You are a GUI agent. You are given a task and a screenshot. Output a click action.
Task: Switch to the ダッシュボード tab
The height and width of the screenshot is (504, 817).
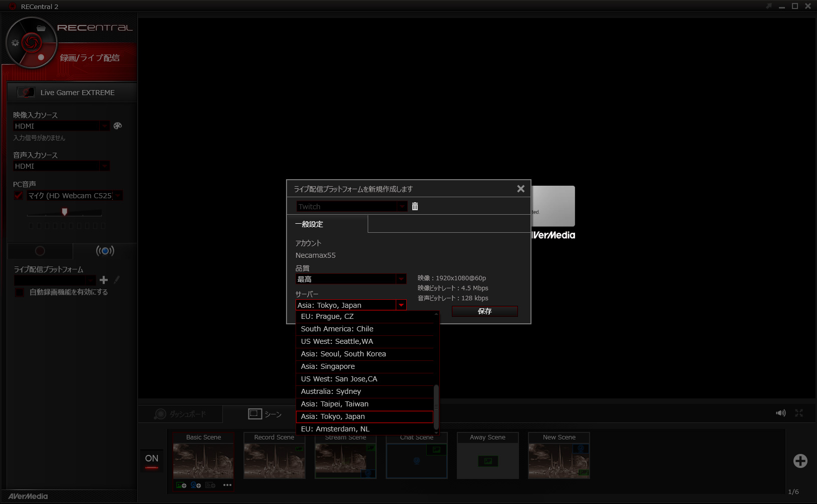180,414
